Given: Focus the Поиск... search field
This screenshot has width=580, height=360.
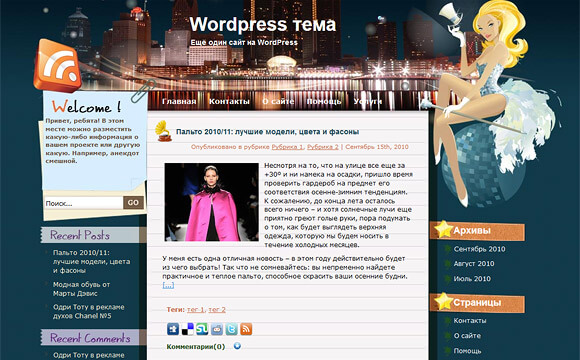Looking at the screenshot, I should point(84,203).
